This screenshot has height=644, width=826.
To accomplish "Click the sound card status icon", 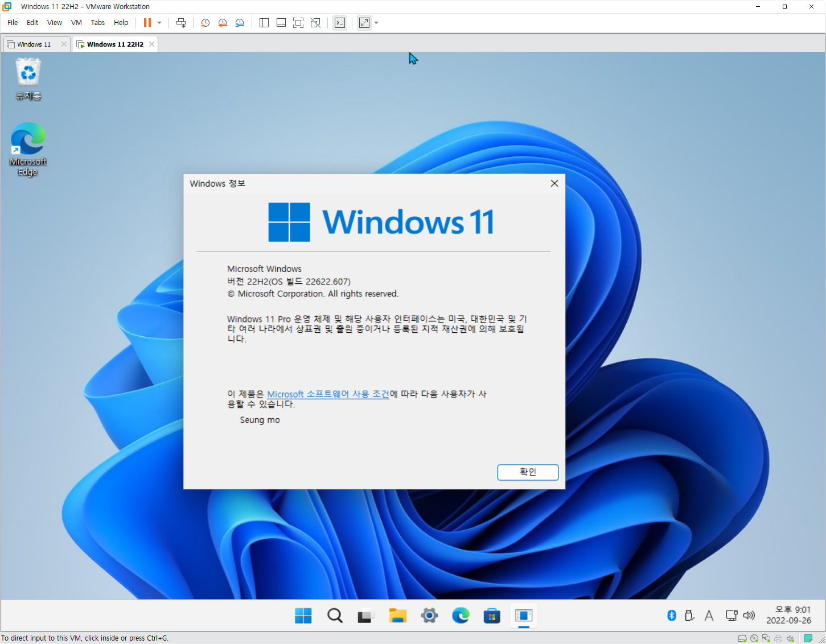I will (790, 638).
